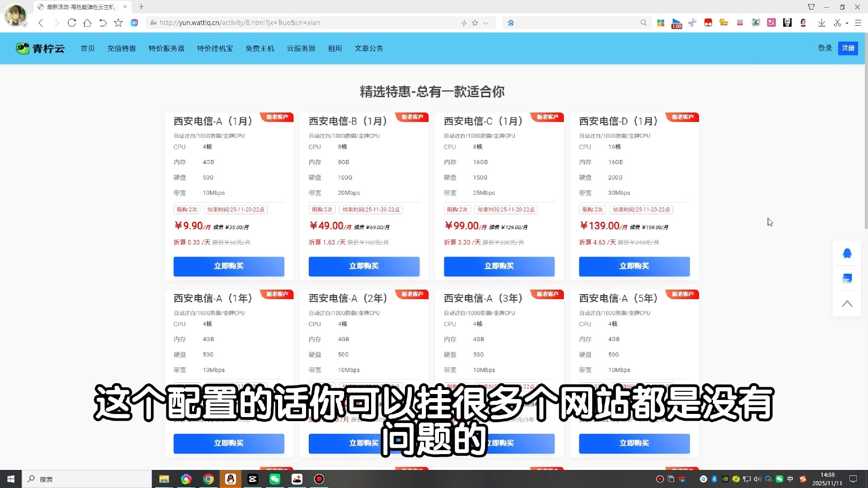Click the pink translate extension icon
The width and height of the screenshot is (868, 488).
tap(772, 23)
